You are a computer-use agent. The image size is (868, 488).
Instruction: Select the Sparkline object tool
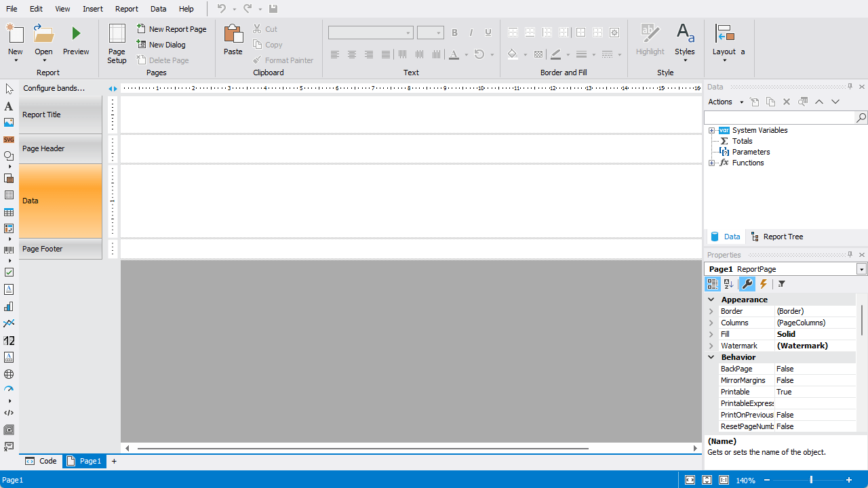[9, 323]
